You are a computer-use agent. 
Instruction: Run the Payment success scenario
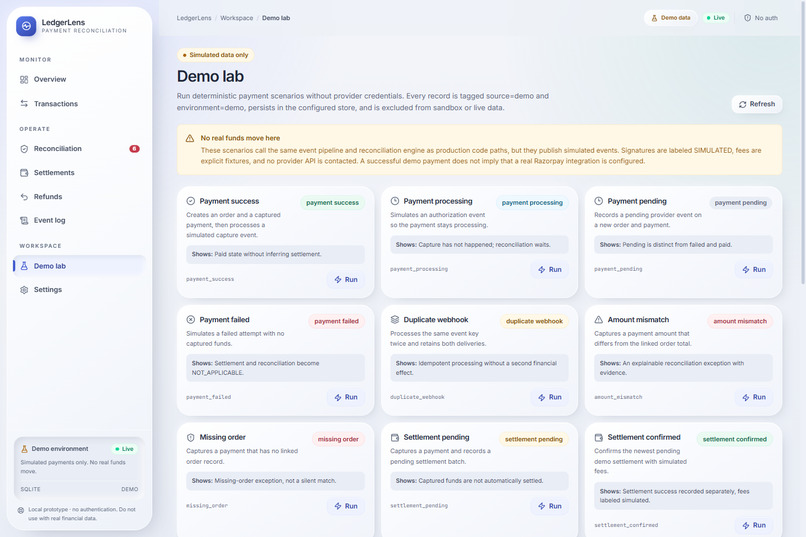(x=346, y=280)
